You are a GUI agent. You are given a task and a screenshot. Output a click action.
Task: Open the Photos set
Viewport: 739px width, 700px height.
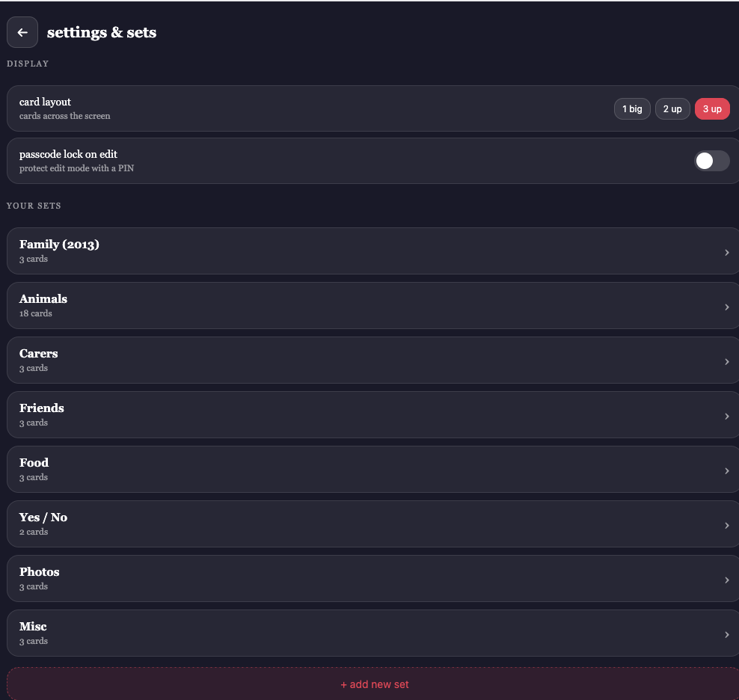40,572
